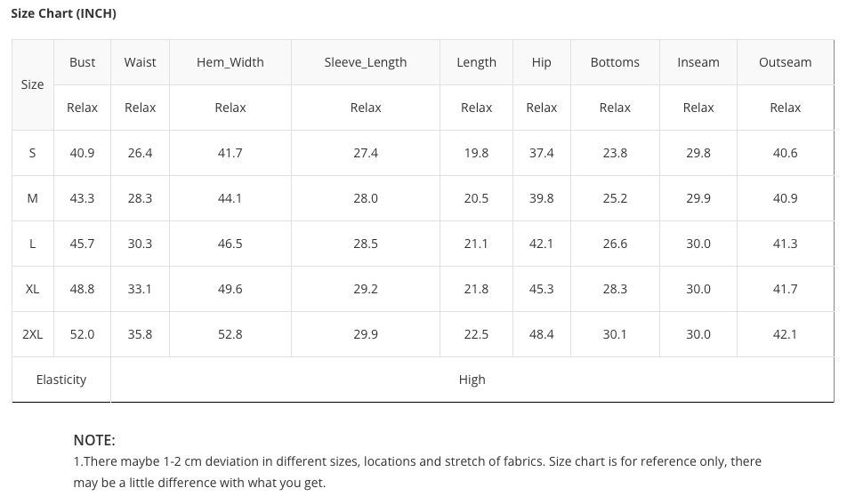
Task: Select the Hem_Width column header
Action: [x=230, y=62]
